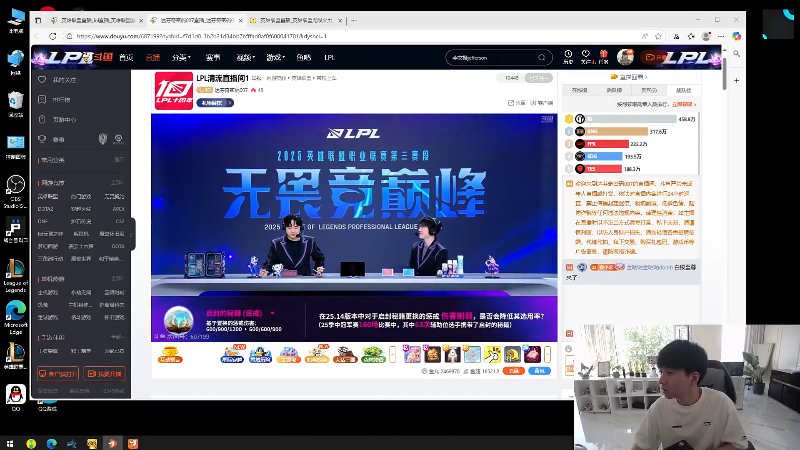Open the LPL menu item
Screen dimensions: 800x450
pos(330,58)
